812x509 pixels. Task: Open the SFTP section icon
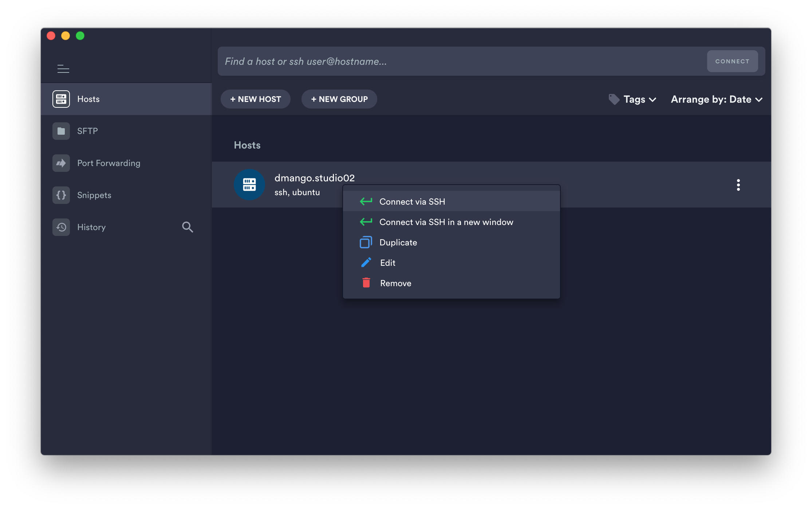click(61, 131)
